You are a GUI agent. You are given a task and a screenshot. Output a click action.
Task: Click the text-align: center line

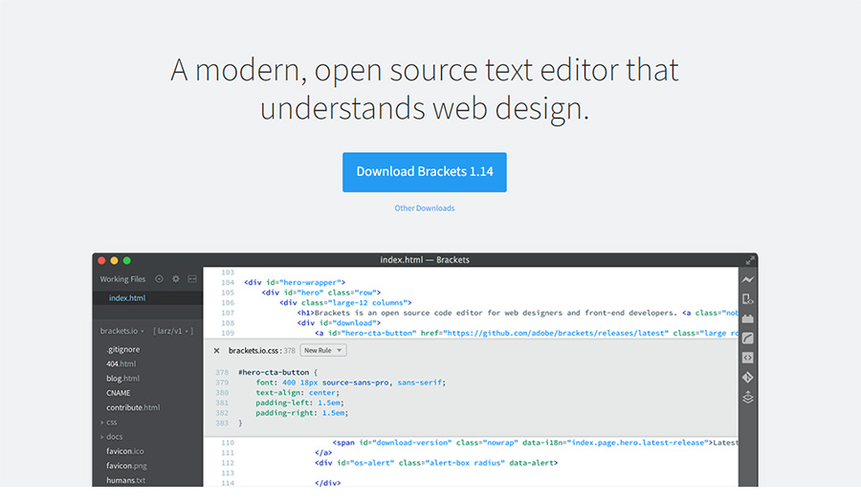coord(298,392)
